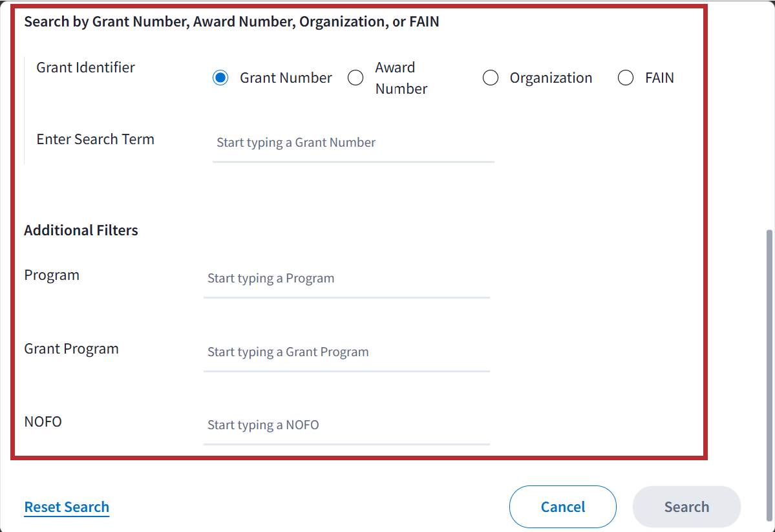Click the 'NOFO' label text
775x532 pixels.
point(43,421)
